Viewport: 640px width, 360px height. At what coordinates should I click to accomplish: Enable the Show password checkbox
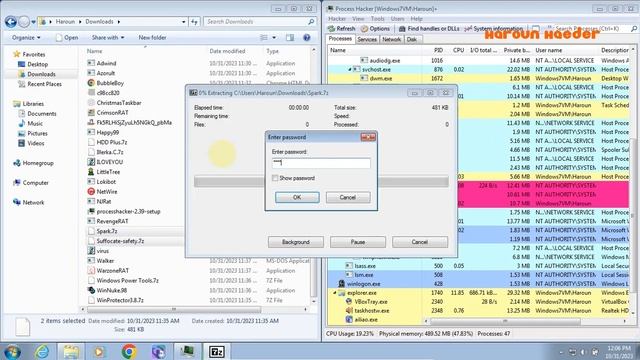[x=275, y=178]
